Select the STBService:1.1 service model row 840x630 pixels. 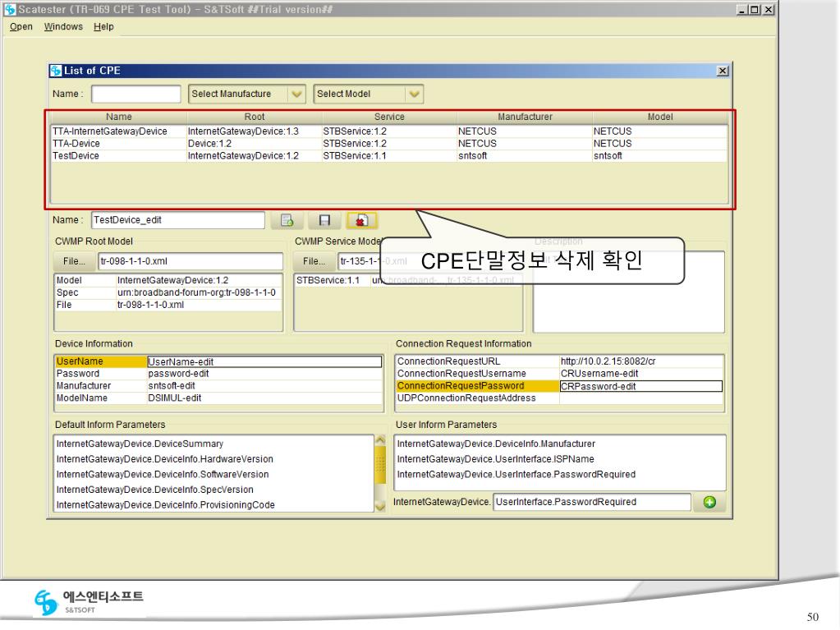point(408,280)
